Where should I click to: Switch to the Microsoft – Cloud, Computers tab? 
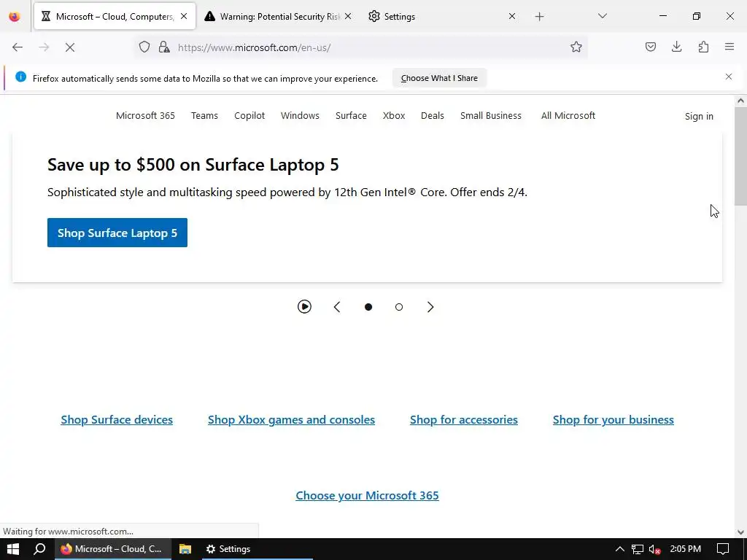pos(115,16)
